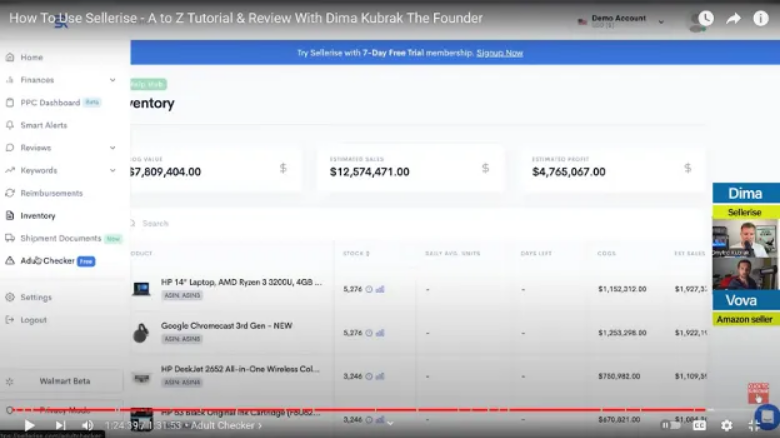Expand the Finances submenu chevron

click(x=112, y=80)
